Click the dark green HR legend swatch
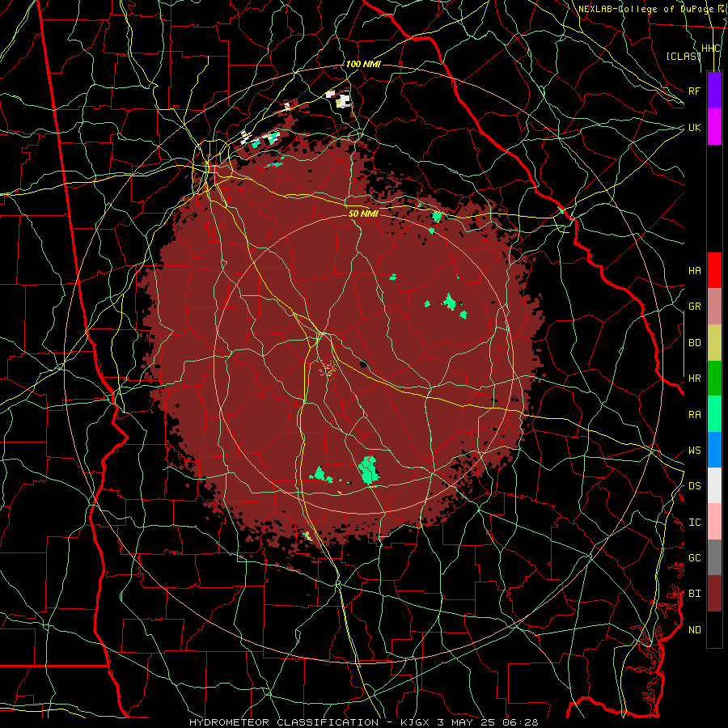Viewport: 728px width, 728px height. 714,378
